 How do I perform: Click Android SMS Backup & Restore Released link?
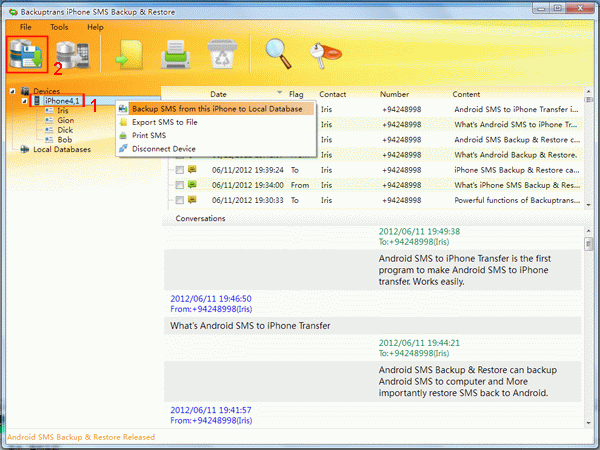81,437
